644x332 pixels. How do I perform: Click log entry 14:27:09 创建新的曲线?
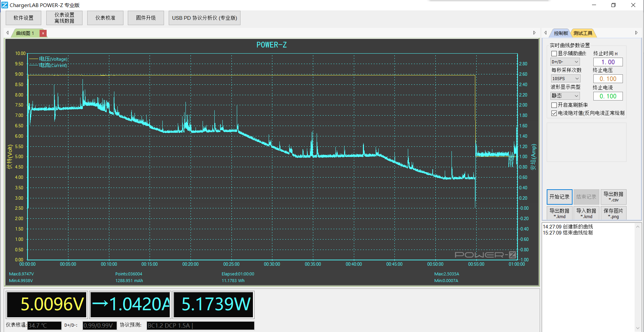(568, 227)
